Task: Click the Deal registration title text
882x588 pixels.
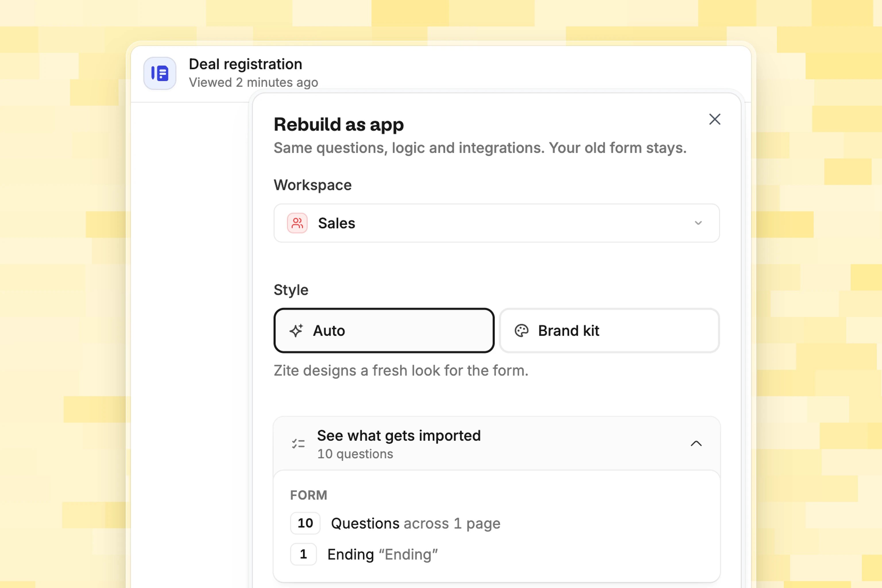Action: 245,64
